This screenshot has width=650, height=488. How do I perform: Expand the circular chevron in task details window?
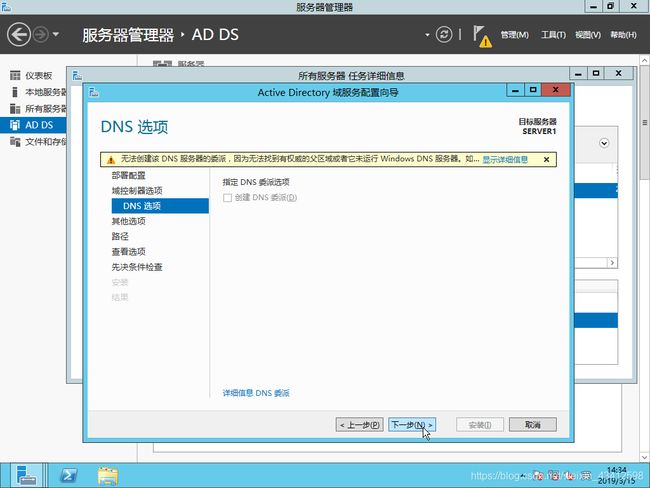(604, 143)
